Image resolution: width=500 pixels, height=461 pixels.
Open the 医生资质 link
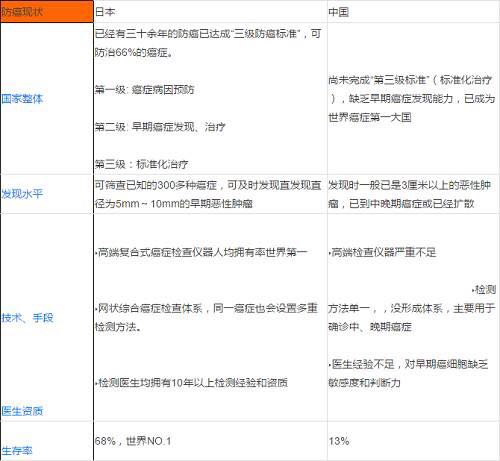click(x=22, y=411)
